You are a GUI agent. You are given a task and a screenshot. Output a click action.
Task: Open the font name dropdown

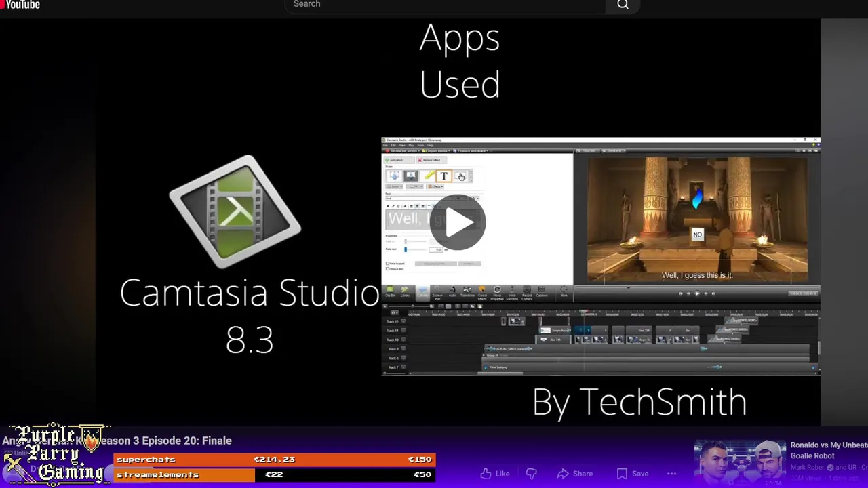click(420, 199)
